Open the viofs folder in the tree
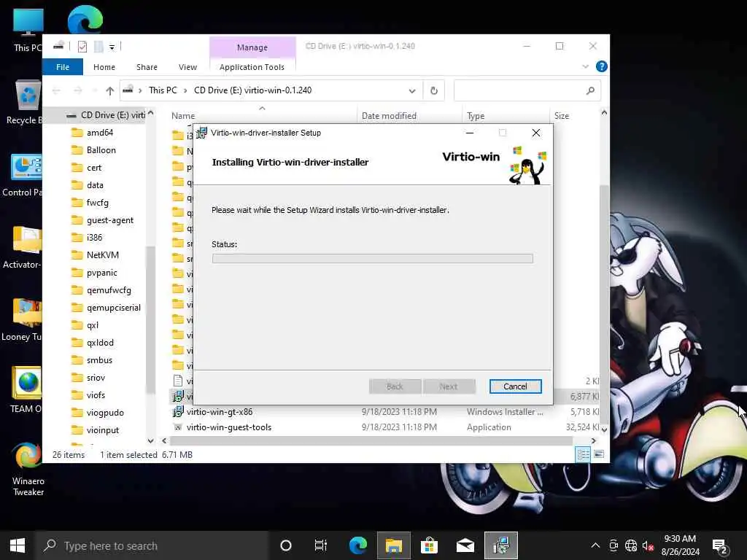The width and height of the screenshot is (747, 560). click(96, 395)
